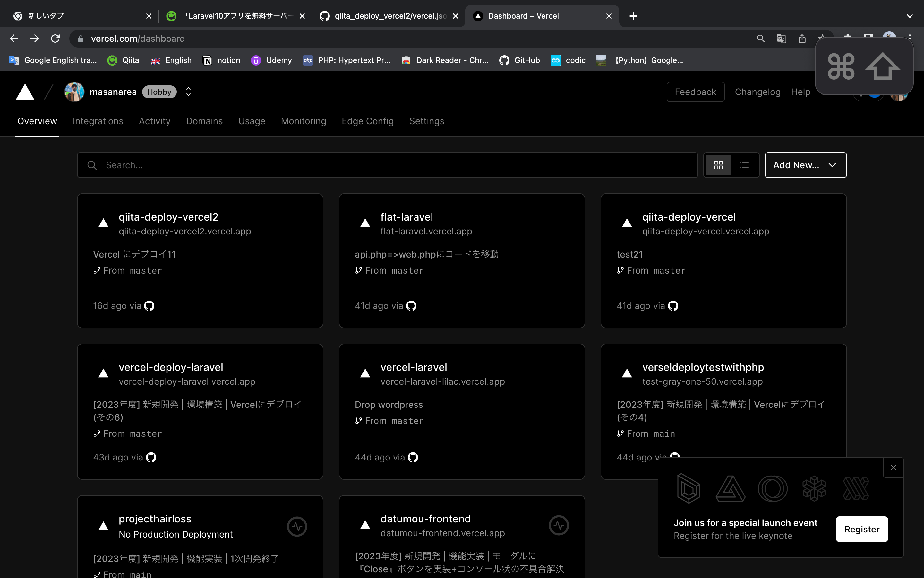Switch to the Monitoring tab
Screen dimensions: 924x578
[x=304, y=121]
